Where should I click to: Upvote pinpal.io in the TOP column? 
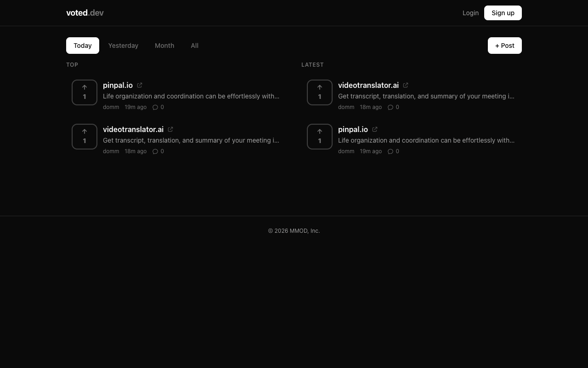(x=85, y=92)
